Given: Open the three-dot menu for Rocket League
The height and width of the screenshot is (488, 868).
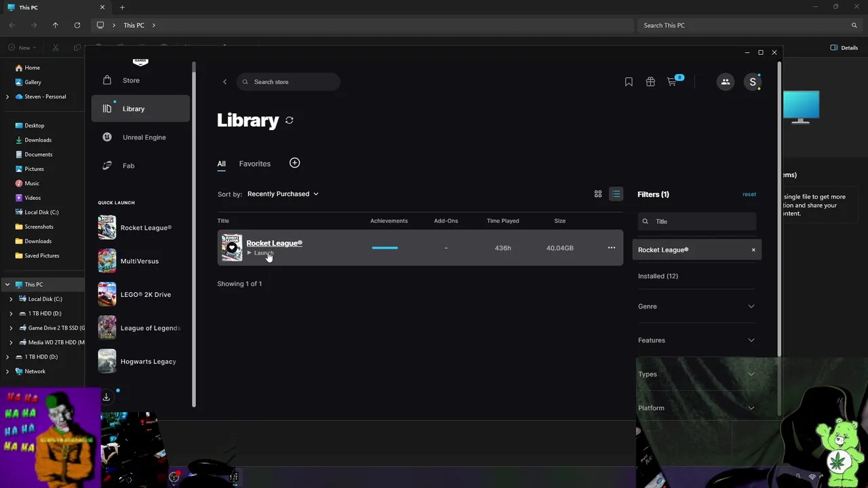Looking at the screenshot, I should (612, 248).
